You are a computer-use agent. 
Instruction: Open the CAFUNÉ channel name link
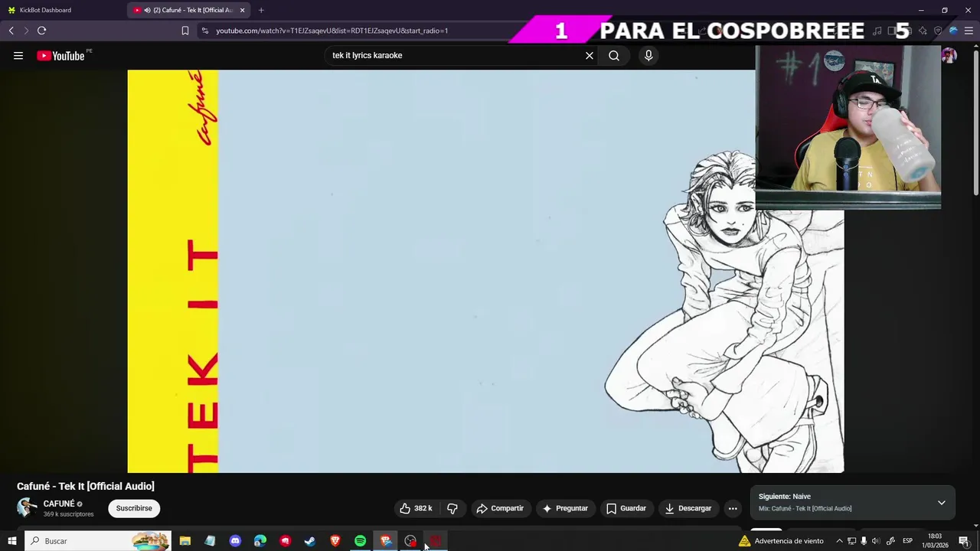pyautogui.click(x=59, y=504)
